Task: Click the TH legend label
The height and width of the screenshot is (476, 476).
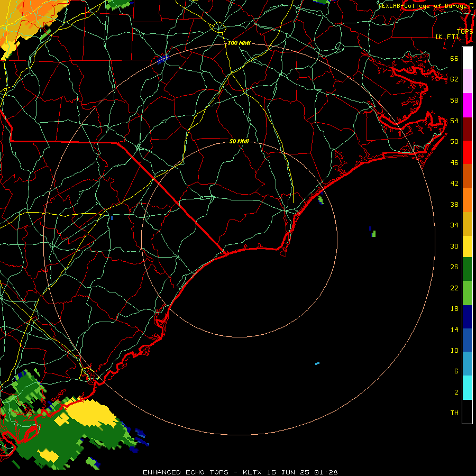Action: [x=454, y=413]
